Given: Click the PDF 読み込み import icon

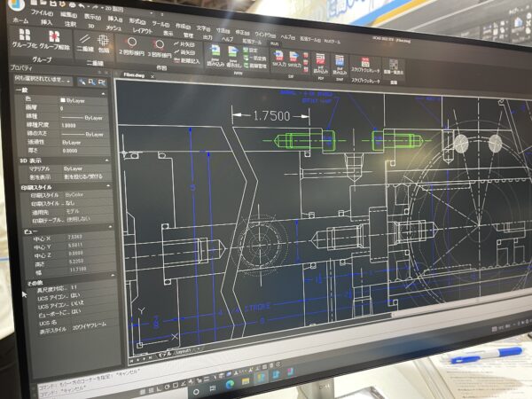Looking at the screenshot, I should click(319, 59).
